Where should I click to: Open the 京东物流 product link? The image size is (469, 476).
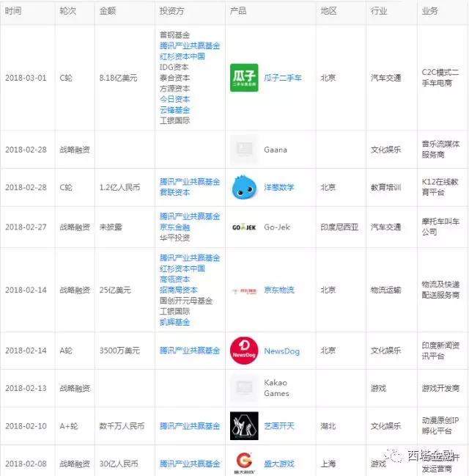[x=279, y=290]
